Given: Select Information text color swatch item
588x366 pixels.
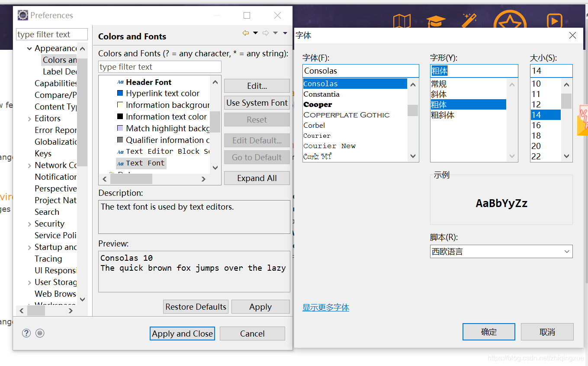Looking at the screenshot, I should pos(162,117).
